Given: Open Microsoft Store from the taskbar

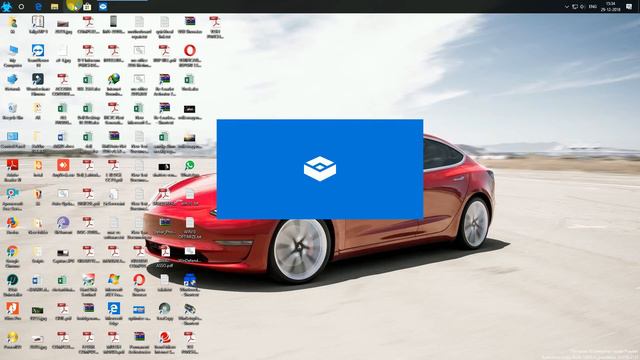Looking at the screenshot, I should click(x=87, y=7).
